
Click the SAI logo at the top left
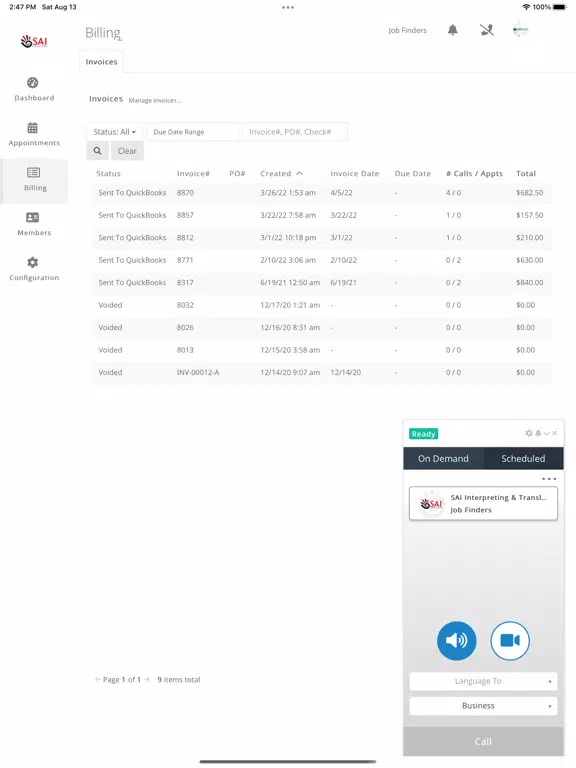pos(34,42)
